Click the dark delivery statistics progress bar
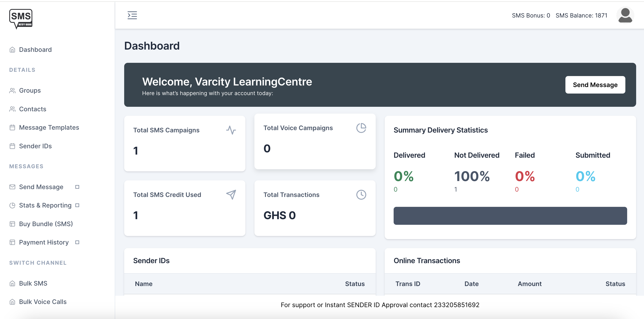This screenshot has width=644, height=319. point(510,216)
